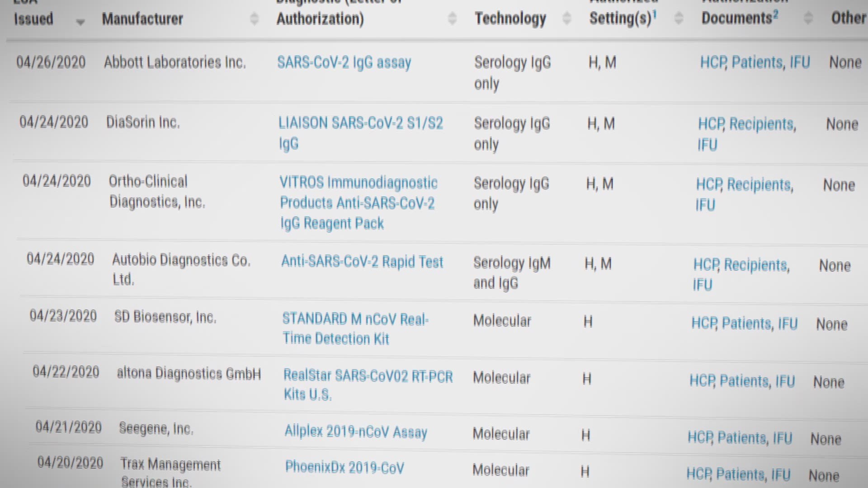Open HCP document for Abbott Laboratories row

(713, 62)
